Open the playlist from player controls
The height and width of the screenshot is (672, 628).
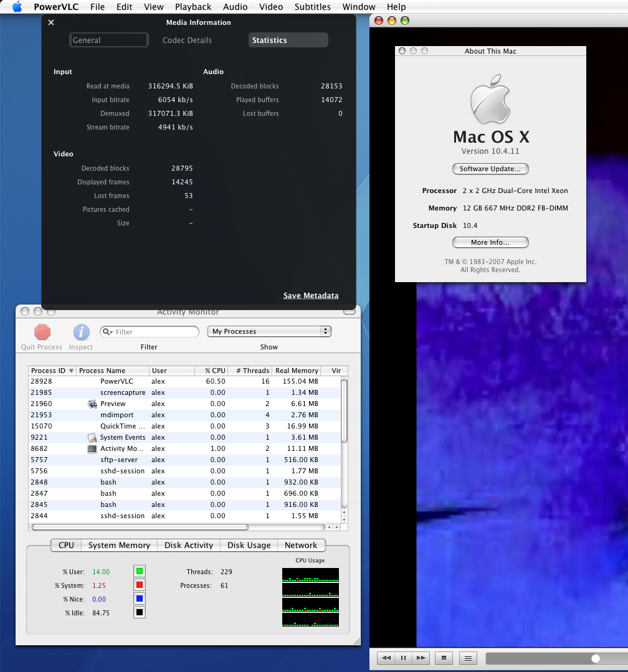tap(468, 658)
